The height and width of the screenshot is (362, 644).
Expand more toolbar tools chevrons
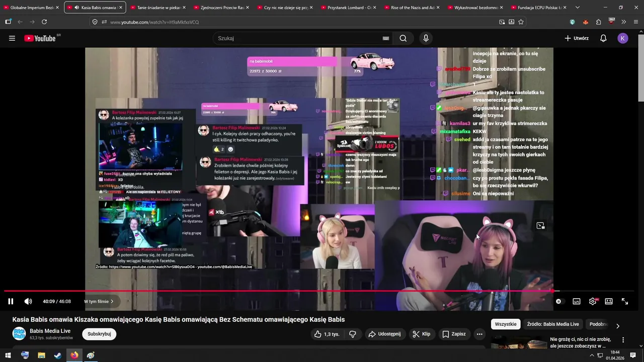(624, 22)
